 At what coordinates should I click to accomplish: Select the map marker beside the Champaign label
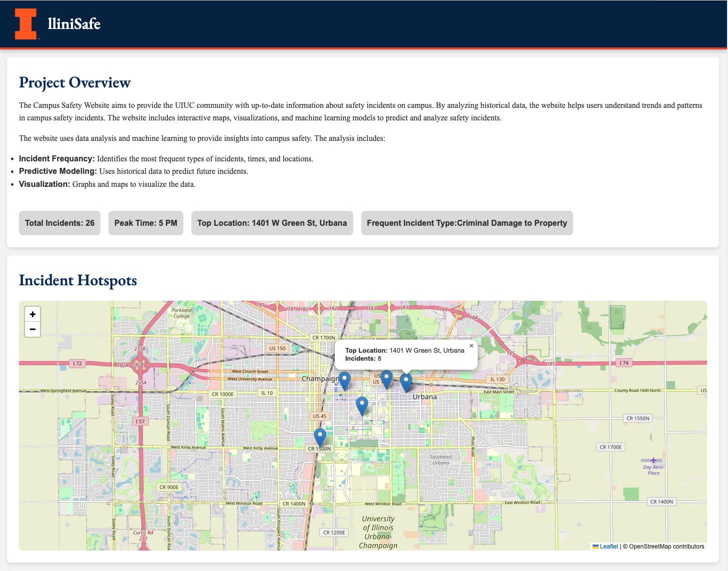[344, 380]
